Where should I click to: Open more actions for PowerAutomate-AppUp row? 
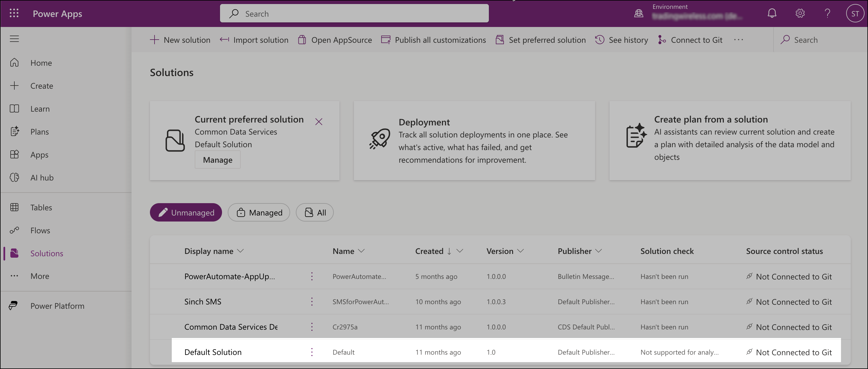pos(312,276)
